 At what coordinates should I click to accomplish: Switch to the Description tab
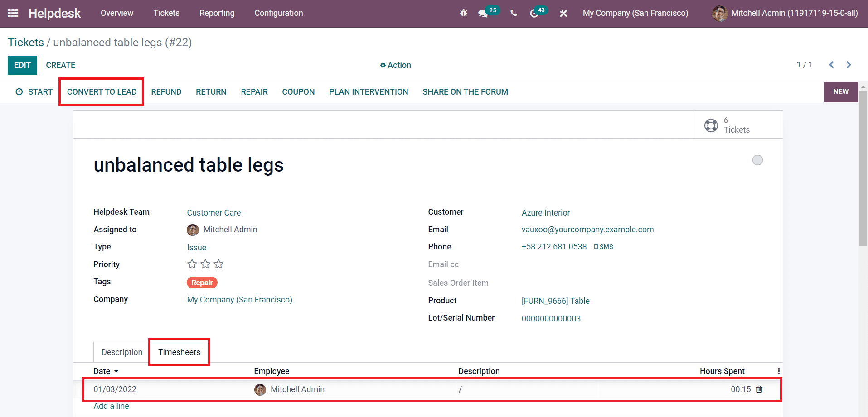pos(121,352)
